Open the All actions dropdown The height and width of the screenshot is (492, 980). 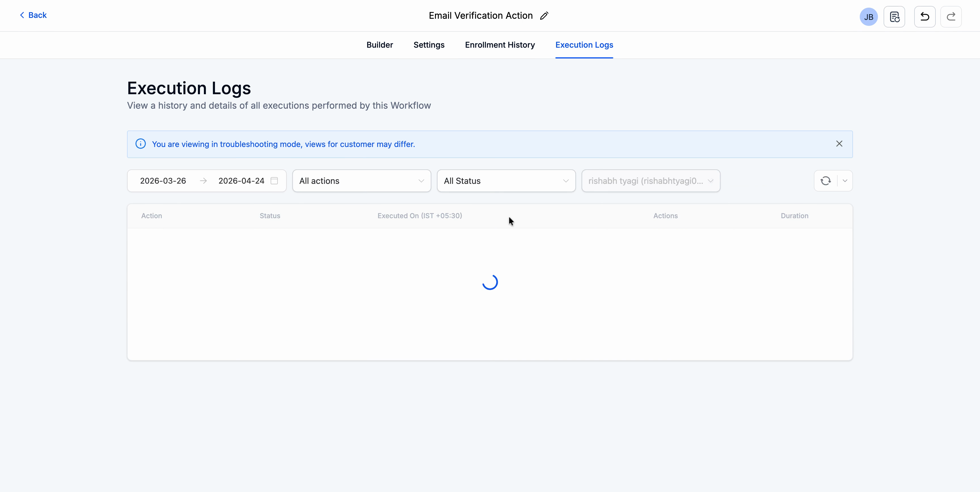point(361,180)
